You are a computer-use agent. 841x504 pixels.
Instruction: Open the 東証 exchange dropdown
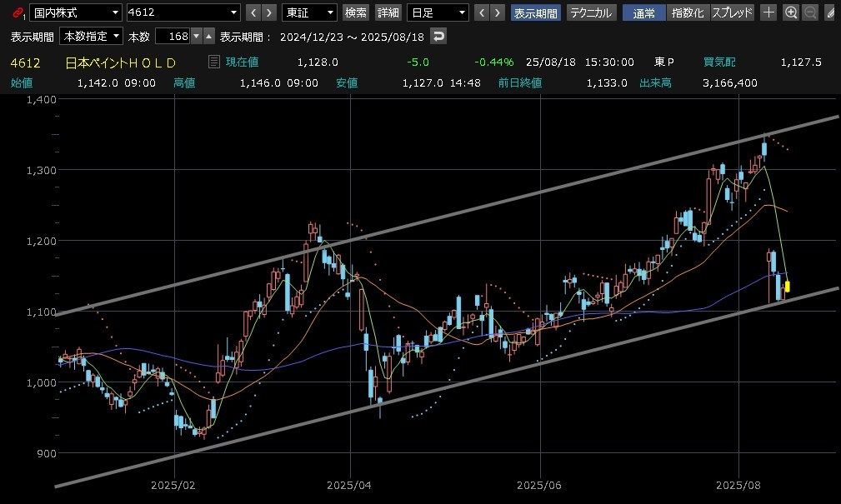[309, 12]
